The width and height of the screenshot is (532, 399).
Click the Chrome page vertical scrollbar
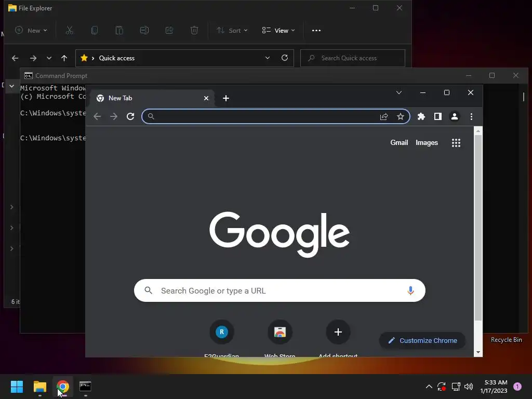coord(478,228)
